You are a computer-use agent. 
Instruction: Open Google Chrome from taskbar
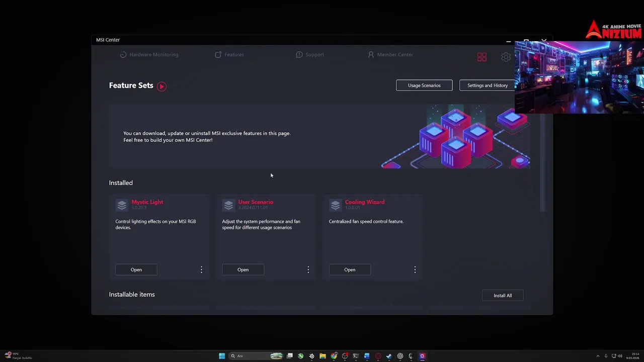[x=334, y=356]
